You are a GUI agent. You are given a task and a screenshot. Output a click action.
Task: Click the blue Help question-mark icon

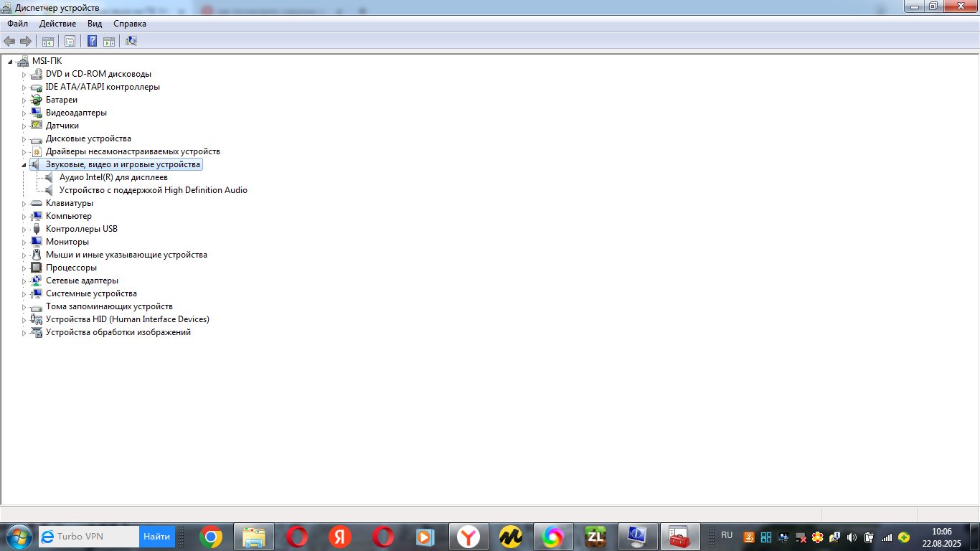coord(92,41)
